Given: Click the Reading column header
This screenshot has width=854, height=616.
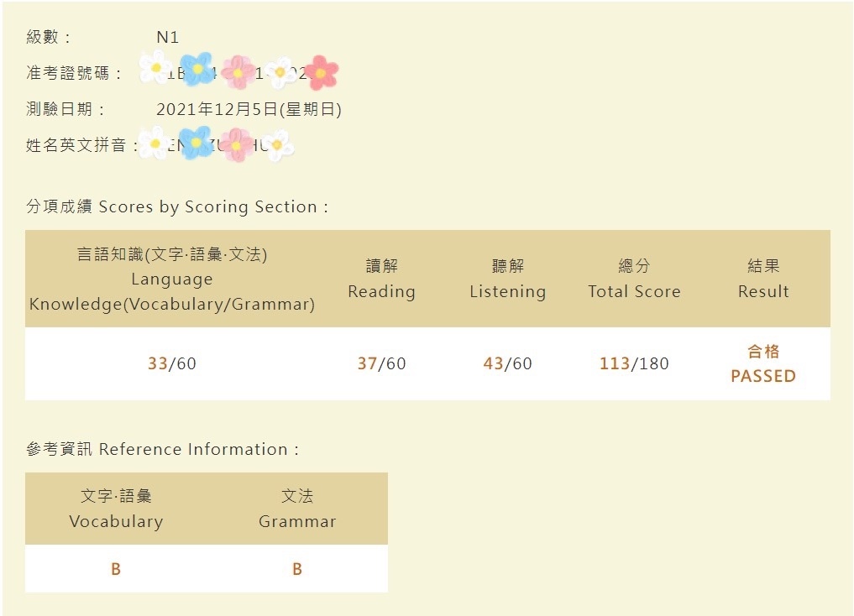Looking at the screenshot, I should 381,279.
